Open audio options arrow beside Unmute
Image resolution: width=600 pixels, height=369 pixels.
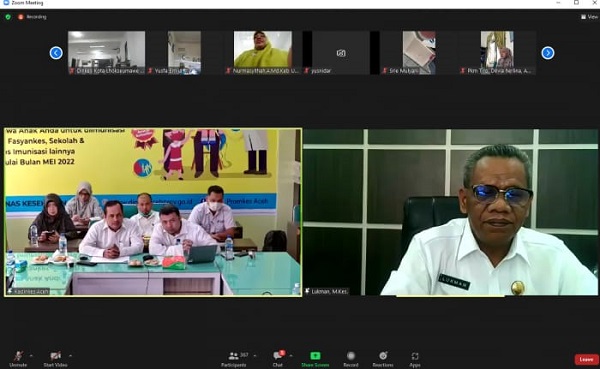tap(31, 356)
